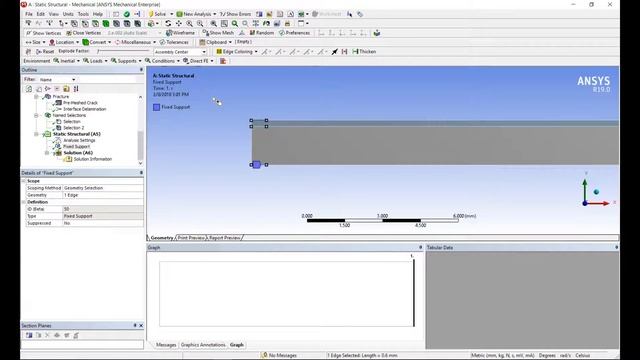Viewport: 640px width, 360px height.
Task: Open the Units menu
Action: coord(68,14)
